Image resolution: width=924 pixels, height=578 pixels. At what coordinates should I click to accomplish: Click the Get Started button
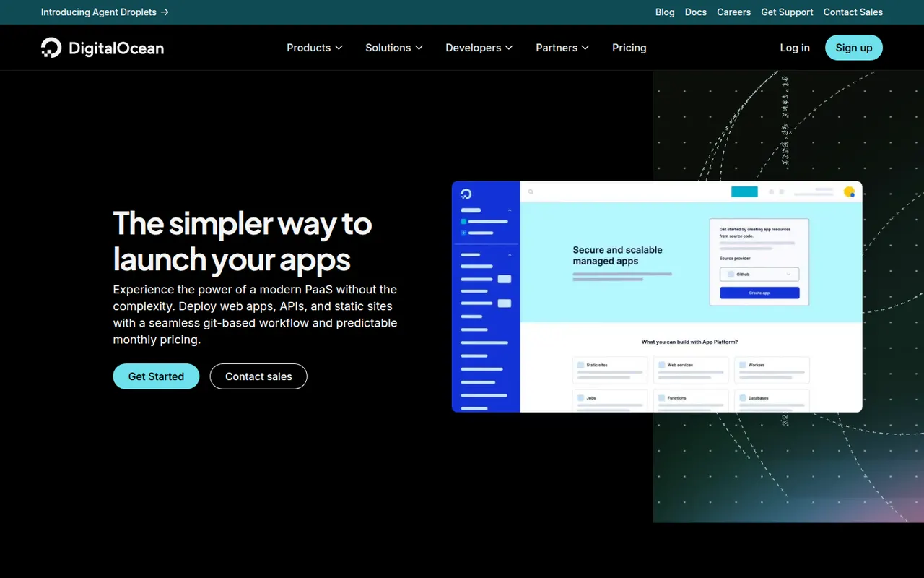point(156,376)
